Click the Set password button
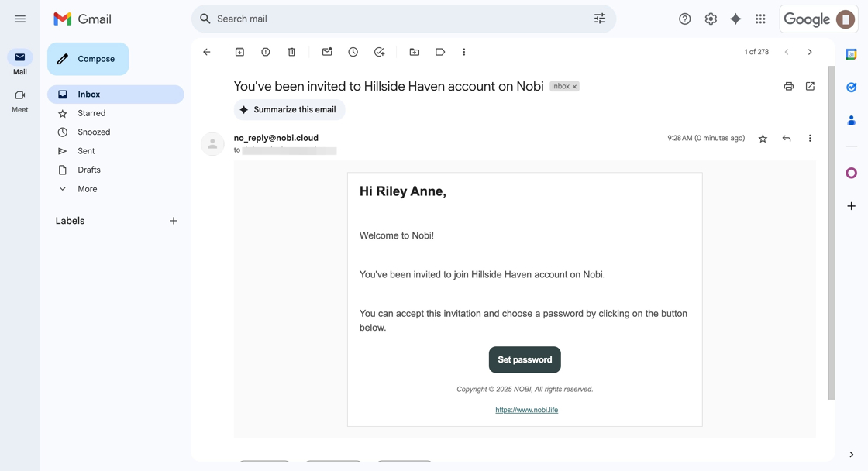The width and height of the screenshot is (868, 471). coord(525,359)
